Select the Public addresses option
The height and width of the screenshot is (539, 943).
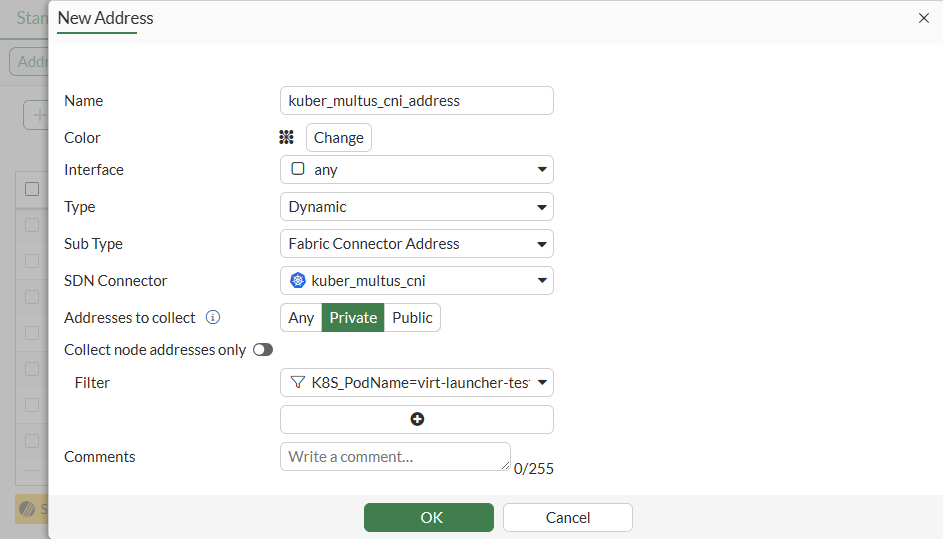click(412, 317)
